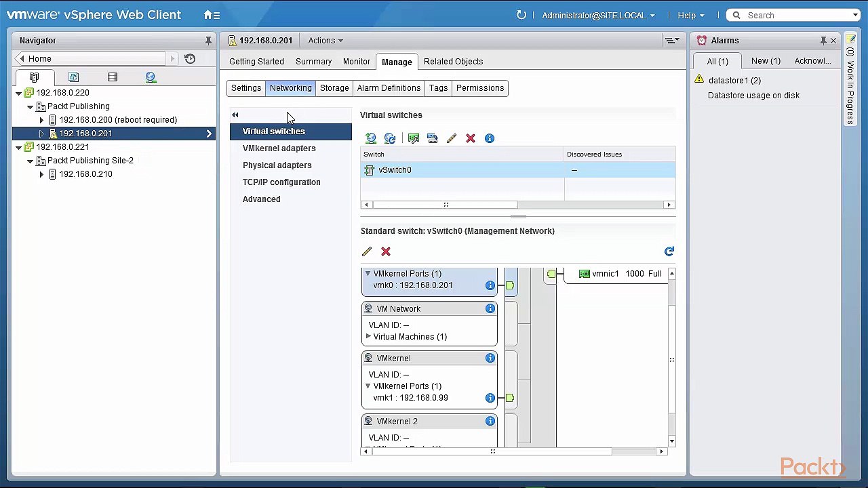This screenshot has height=488, width=868.
Task: Pin the Alarms panel
Action: (823, 41)
